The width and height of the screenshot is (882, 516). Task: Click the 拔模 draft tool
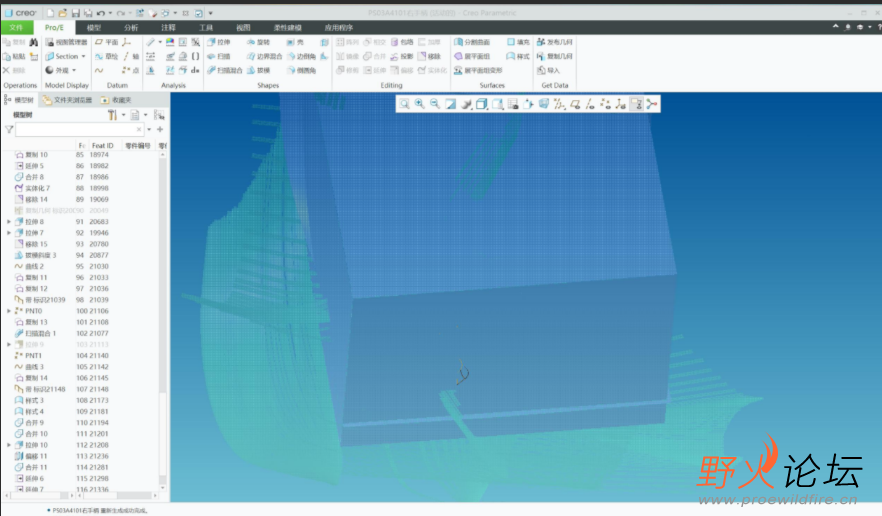258,70
